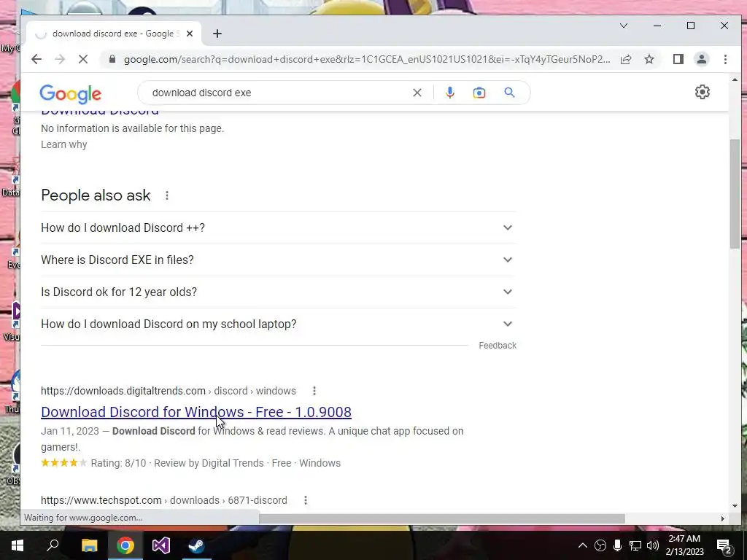Share this page from the address bar
The image size is (747, 560).
click(626, 59)
